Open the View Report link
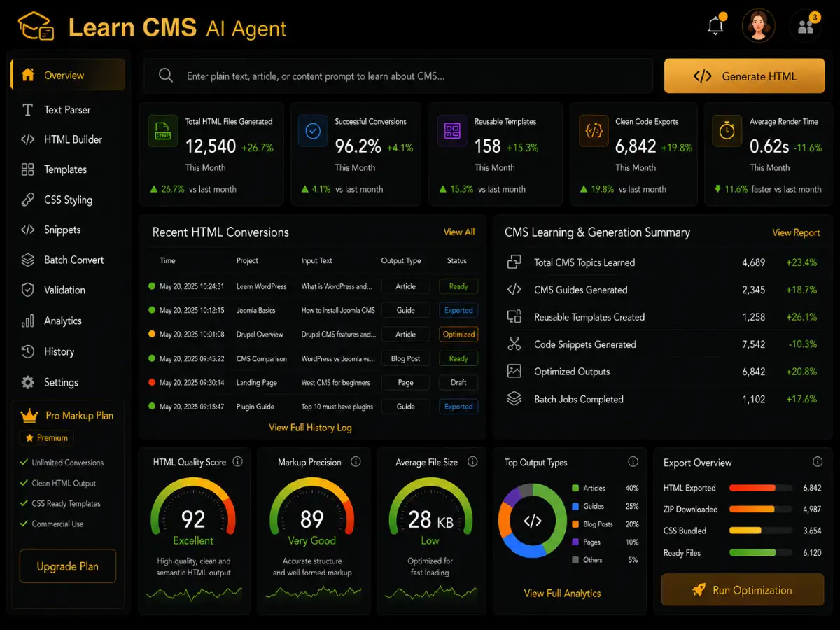Image resolution: width=840 pixels, height=630 pixels. 796,232
